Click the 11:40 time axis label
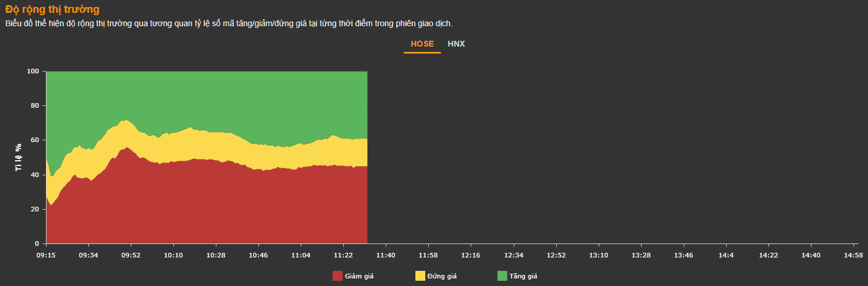 point(386,255)
